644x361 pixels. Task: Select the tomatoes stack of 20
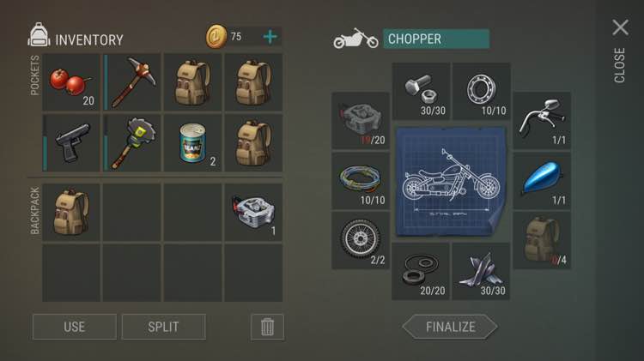pos(71,82)
